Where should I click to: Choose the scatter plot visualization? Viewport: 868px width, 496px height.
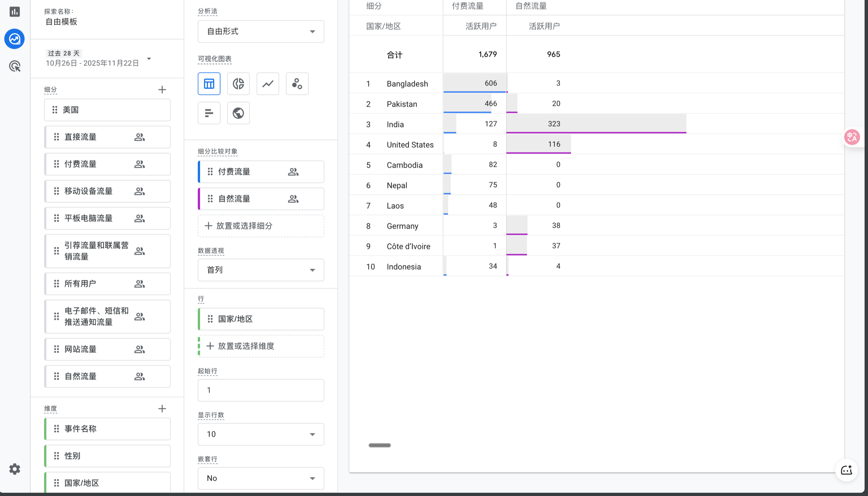[x=297, y=83]
